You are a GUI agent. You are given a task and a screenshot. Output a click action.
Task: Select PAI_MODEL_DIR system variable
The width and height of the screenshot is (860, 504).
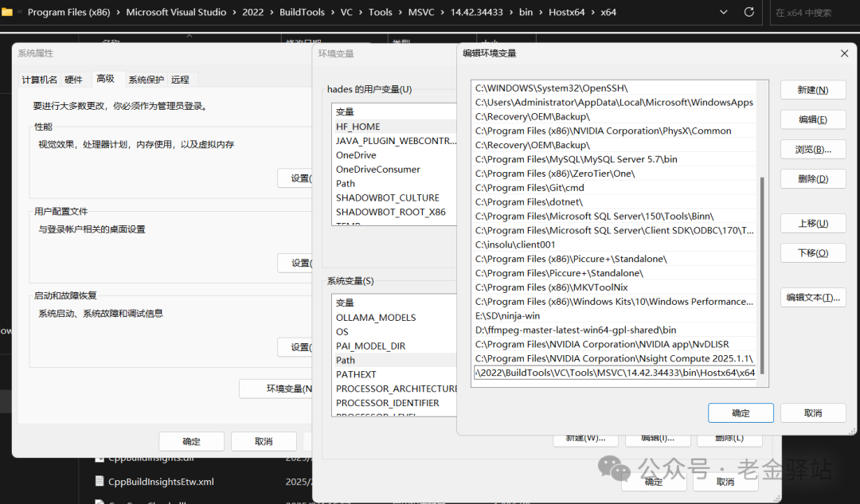(395, 346)
